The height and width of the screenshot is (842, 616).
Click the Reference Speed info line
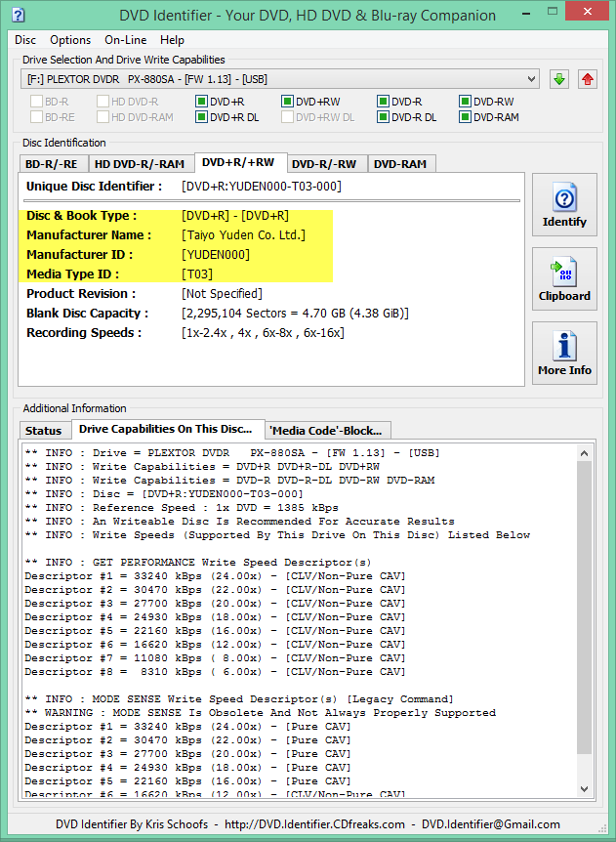pyautogui.click(x=182, y=508)
